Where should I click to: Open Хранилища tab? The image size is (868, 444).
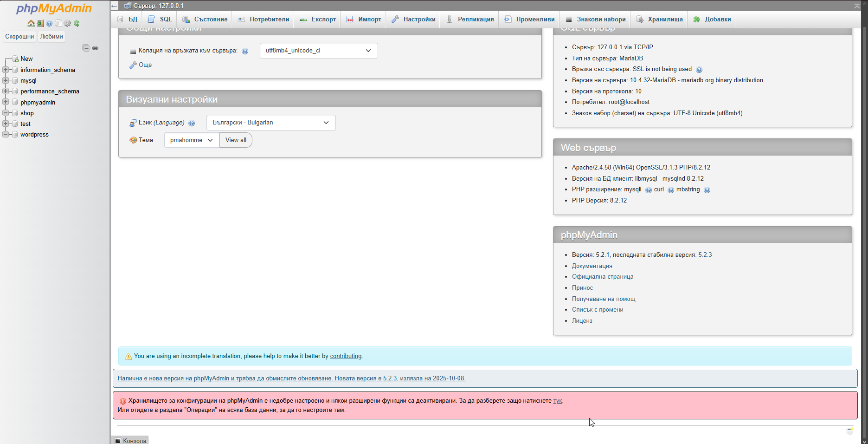click(x=659, y=19)
